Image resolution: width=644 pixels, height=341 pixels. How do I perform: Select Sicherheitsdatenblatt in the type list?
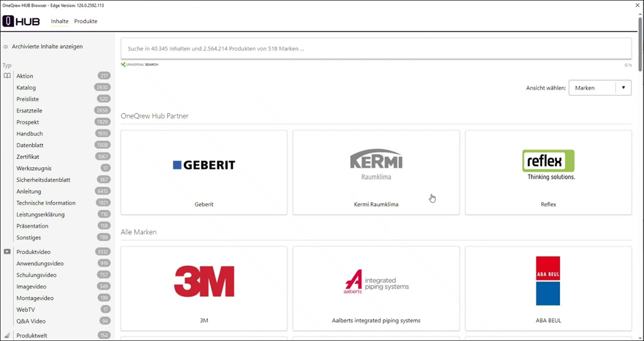click(x=43, y=180)
